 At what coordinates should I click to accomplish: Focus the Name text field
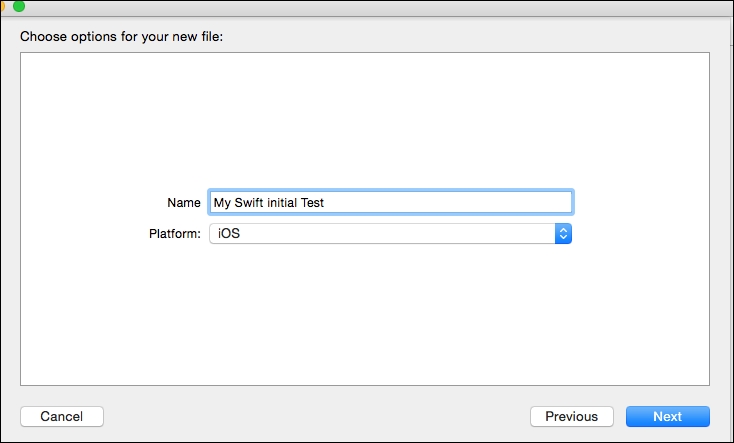[391, 202]
